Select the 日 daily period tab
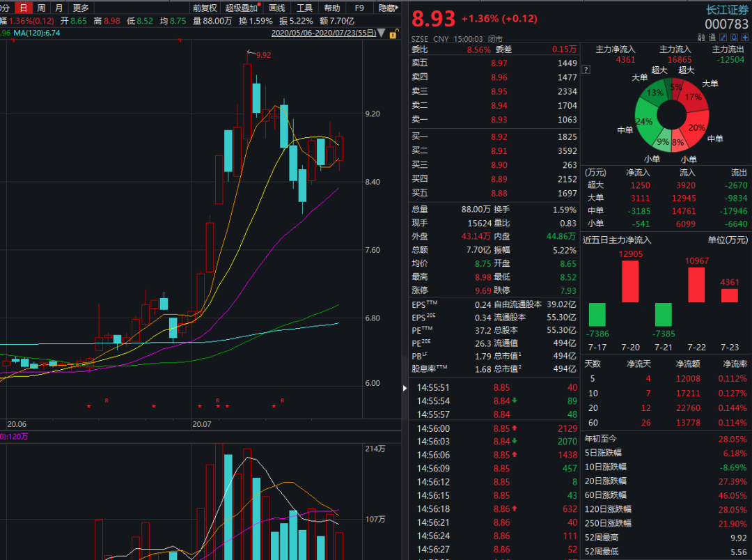This screenshot has width=752, height=560. tap(24, 8)
